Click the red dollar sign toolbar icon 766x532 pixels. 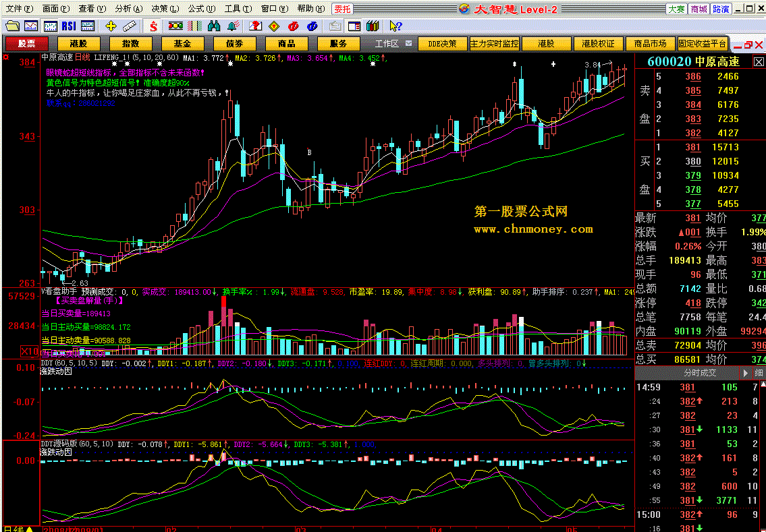tap(153, 26)
